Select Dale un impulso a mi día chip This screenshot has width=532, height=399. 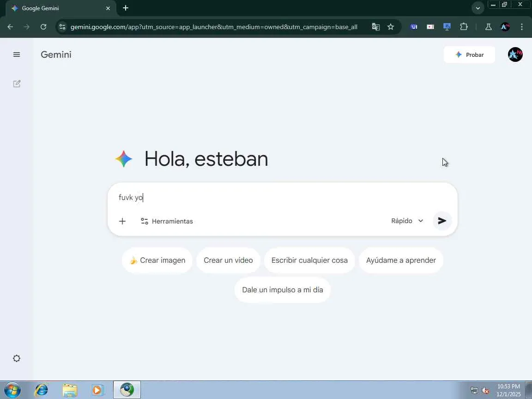click(x=282, y=290)
